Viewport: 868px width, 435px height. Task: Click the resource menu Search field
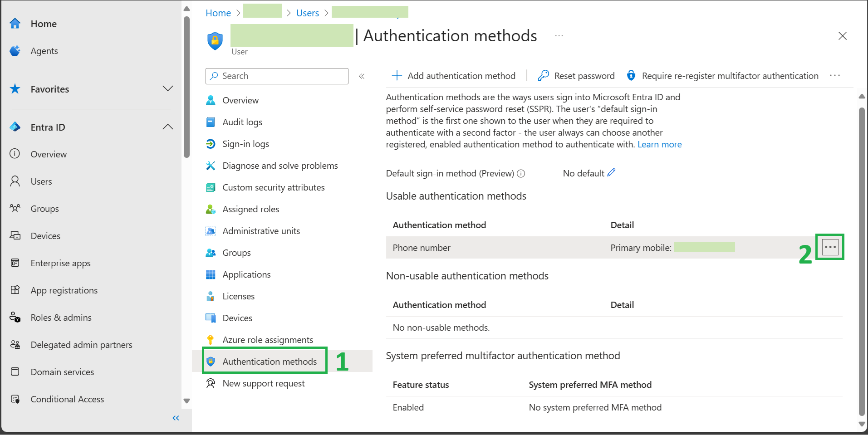coord(277,76)
